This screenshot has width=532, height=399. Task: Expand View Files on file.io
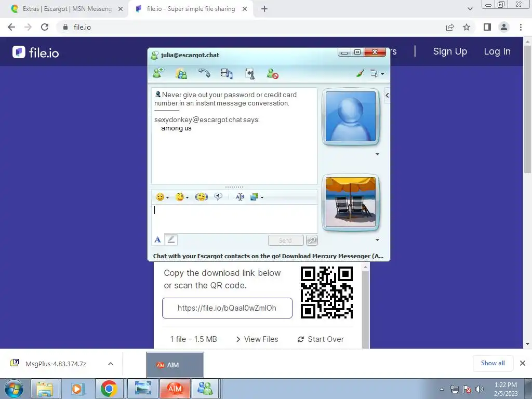pyautogui.click(x=257, y=339)
